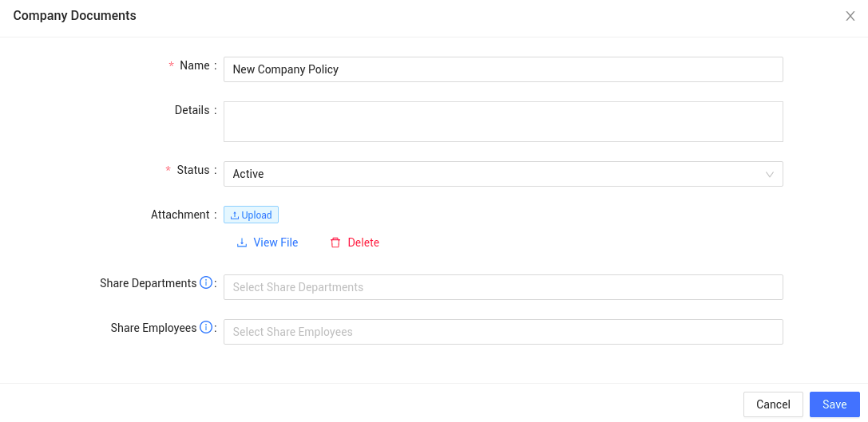Click the Share Departments label text
Screen dimensions: 868x422
click(x=149, y=283)
